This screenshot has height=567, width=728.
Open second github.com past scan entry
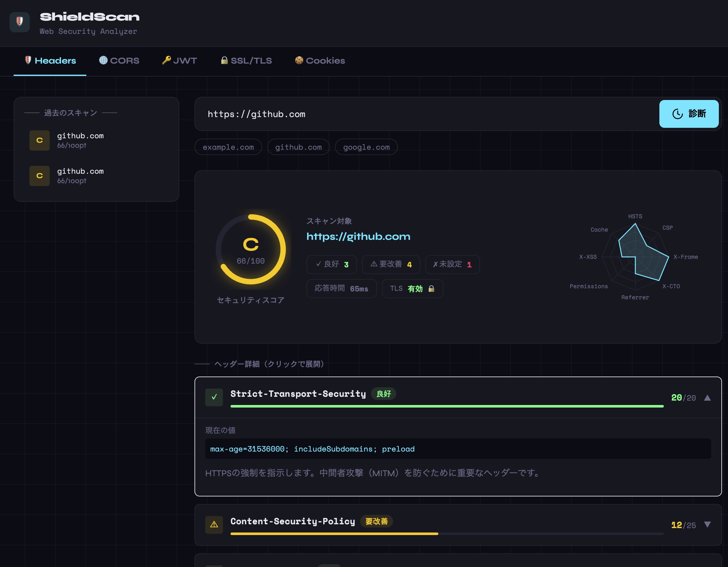coord(96,176)
